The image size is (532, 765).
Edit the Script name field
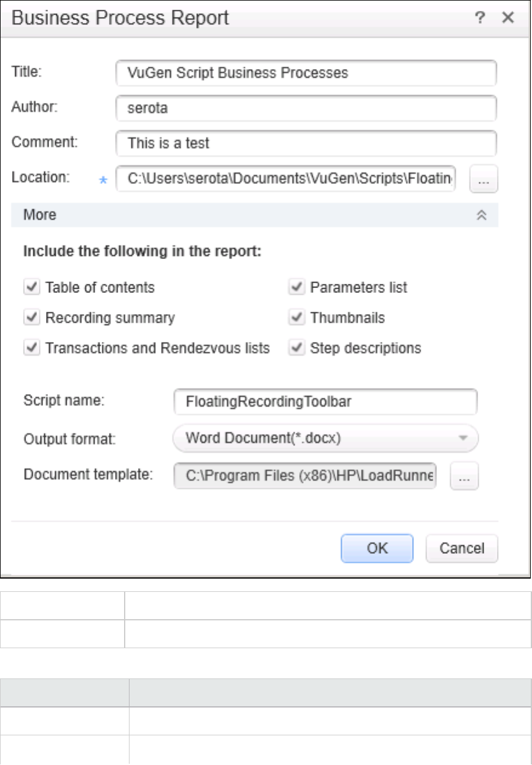[325, 402]
